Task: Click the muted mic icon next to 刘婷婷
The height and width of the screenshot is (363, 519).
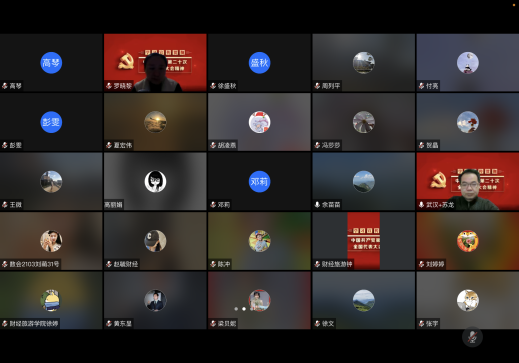Action: [x=421, y=264]
